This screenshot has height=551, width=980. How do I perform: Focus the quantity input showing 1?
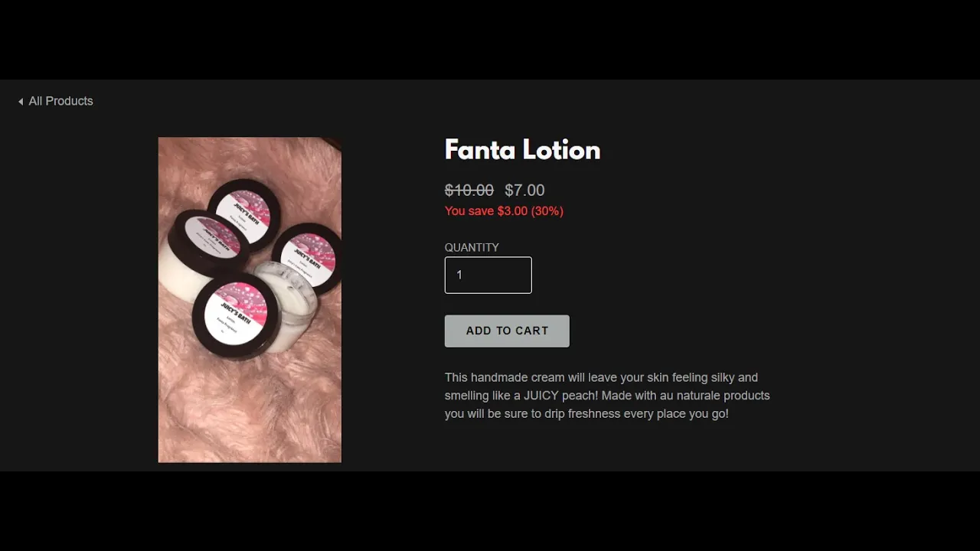click(488, 275)
